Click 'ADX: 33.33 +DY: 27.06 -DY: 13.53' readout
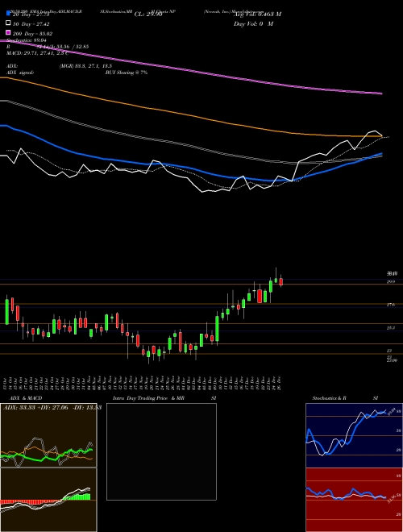The width and height of the screenshot is (403, 532). tap(52, 408)
